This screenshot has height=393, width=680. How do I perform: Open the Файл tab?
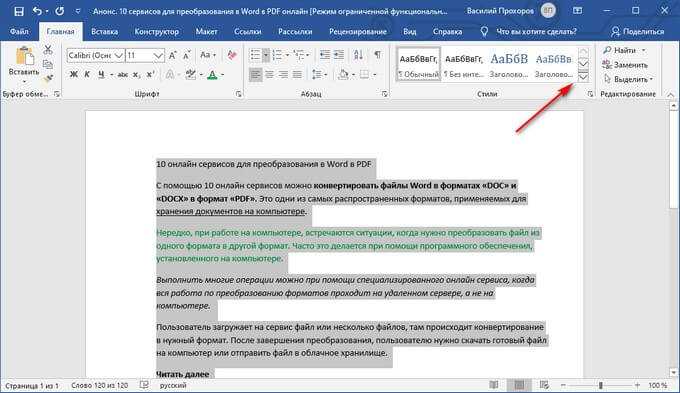[19, 32]
